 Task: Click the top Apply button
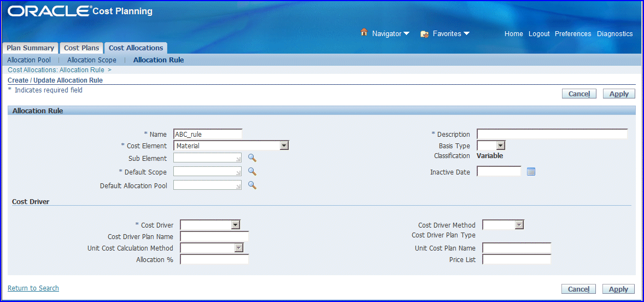click(x=619, y=94)
